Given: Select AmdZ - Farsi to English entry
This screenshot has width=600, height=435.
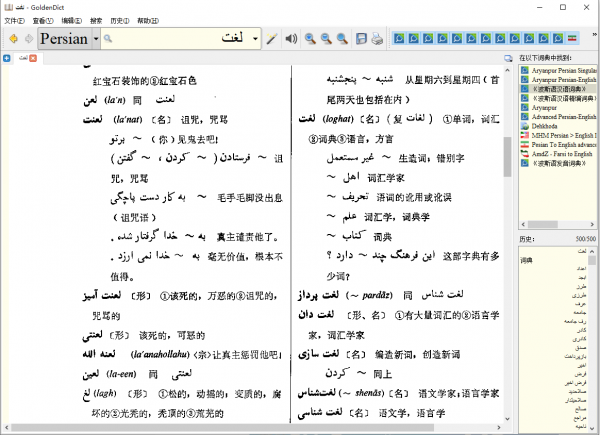Looking at the screenshot, I should click(558, 154).
